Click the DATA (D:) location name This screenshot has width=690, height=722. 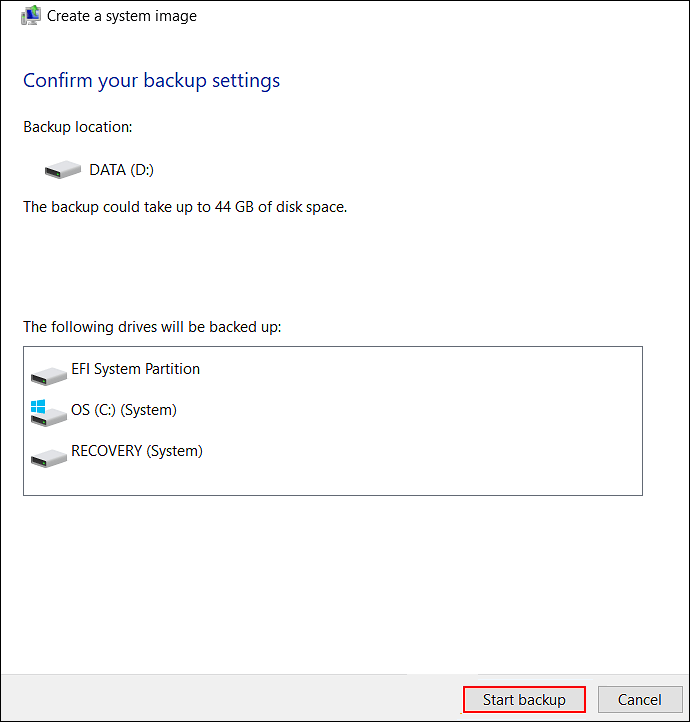pos(121,170)
